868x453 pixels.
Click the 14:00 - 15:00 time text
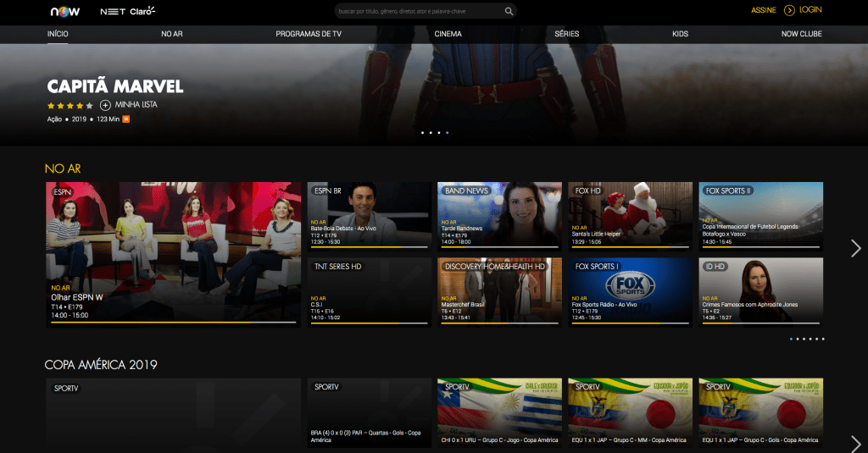click(x=70, y=315)
